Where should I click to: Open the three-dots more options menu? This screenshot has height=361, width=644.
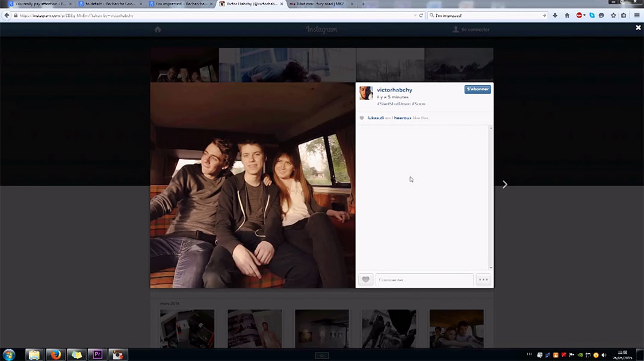tap(483, 280)
